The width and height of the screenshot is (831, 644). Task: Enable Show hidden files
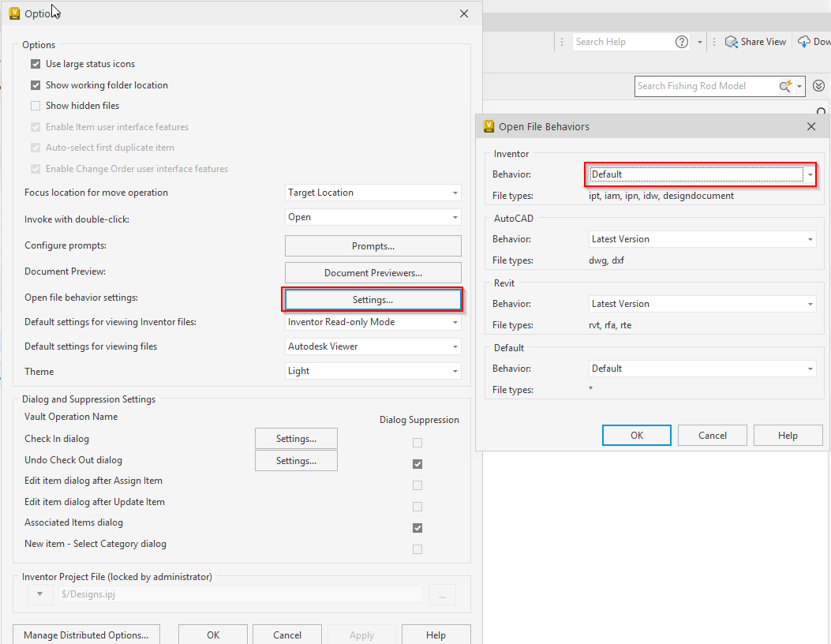click(x=36, y=105)
